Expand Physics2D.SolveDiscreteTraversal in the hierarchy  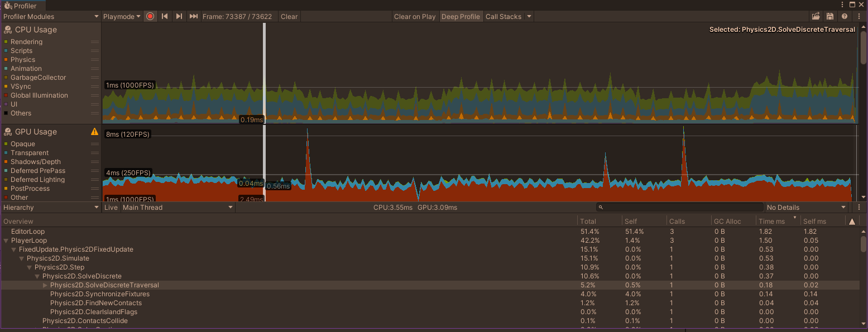point(45,285)
